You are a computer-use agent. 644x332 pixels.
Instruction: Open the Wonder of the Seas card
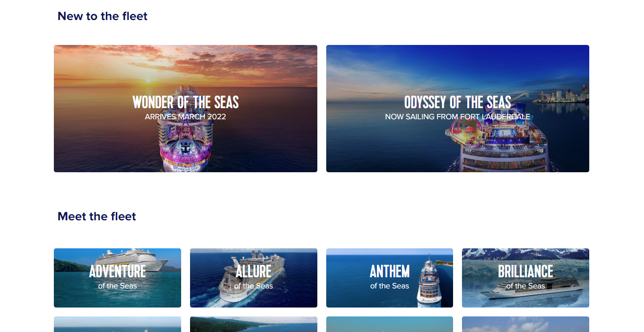(186, 109)
